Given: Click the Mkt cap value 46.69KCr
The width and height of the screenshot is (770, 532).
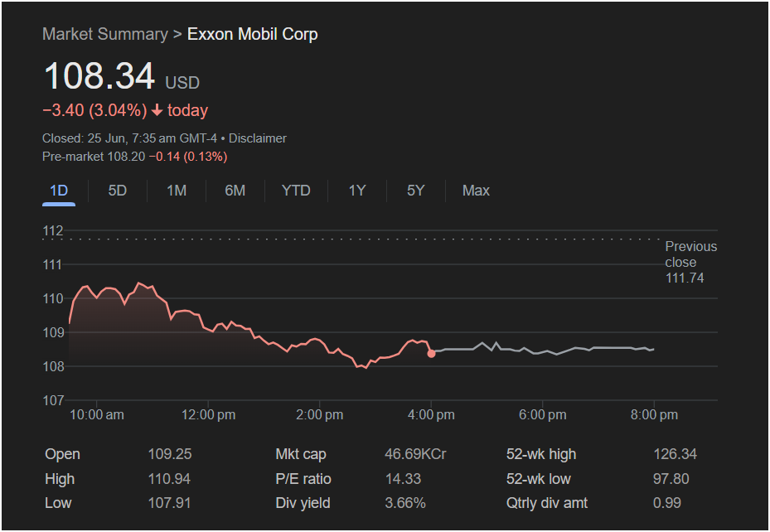Looking at the screenshot, I should click(x=415, y=454).
